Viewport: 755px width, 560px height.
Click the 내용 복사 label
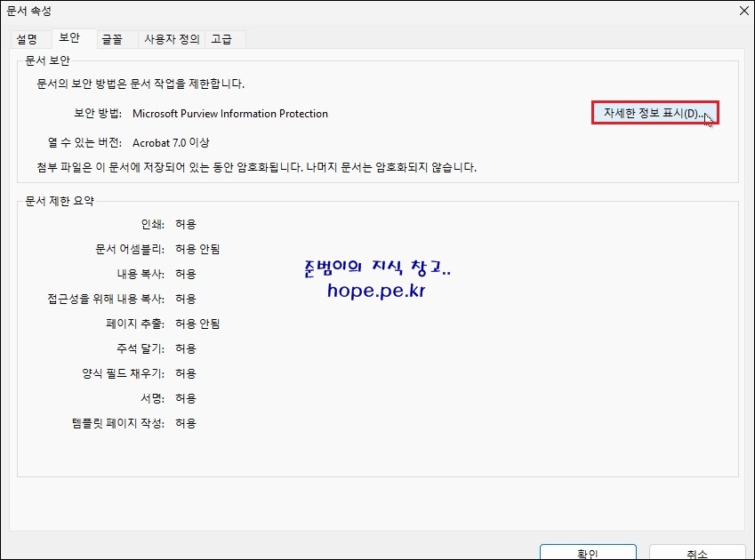(x=141, y=275)
